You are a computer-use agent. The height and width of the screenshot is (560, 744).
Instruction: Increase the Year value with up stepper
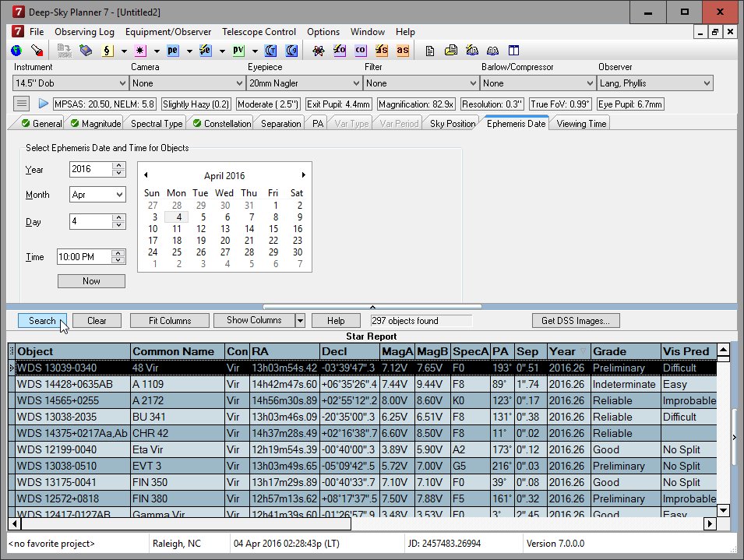pyautogui.click(x=118, y=166)
